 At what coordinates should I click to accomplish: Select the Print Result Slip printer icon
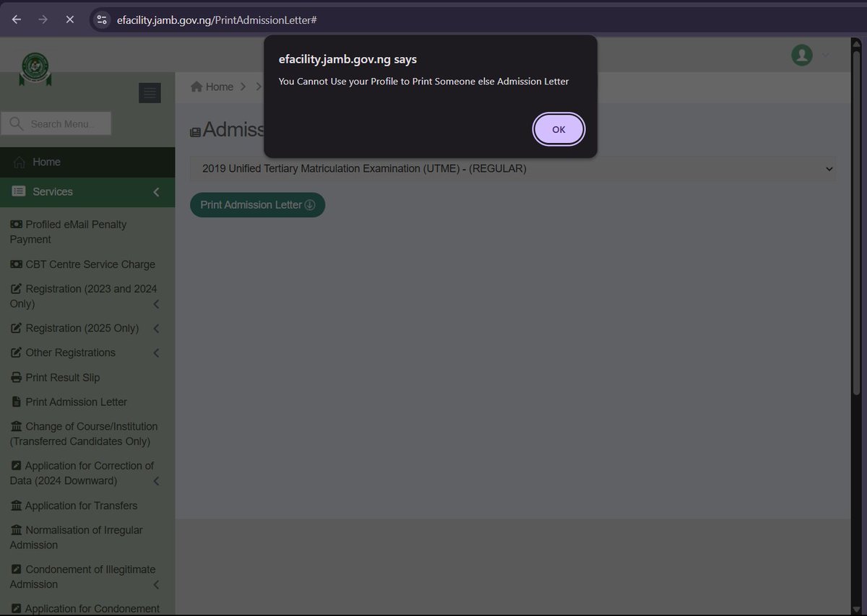15,377
